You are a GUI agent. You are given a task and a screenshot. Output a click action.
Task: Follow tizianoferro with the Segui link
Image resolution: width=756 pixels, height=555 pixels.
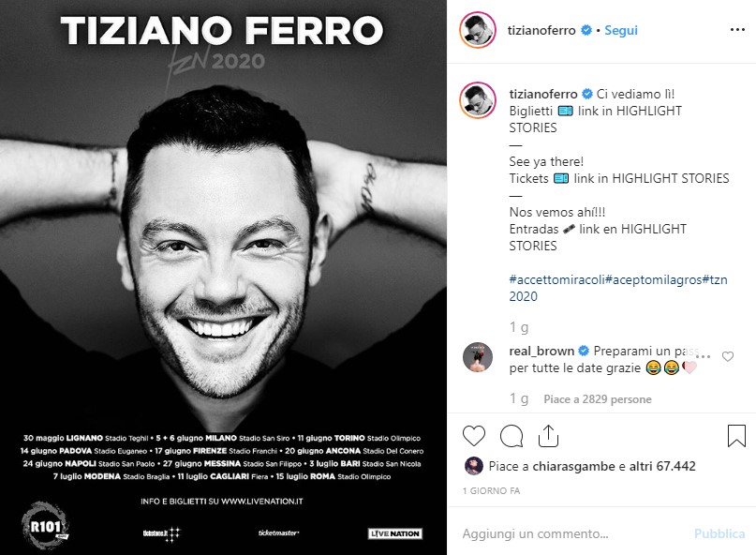tap(621, 30)
